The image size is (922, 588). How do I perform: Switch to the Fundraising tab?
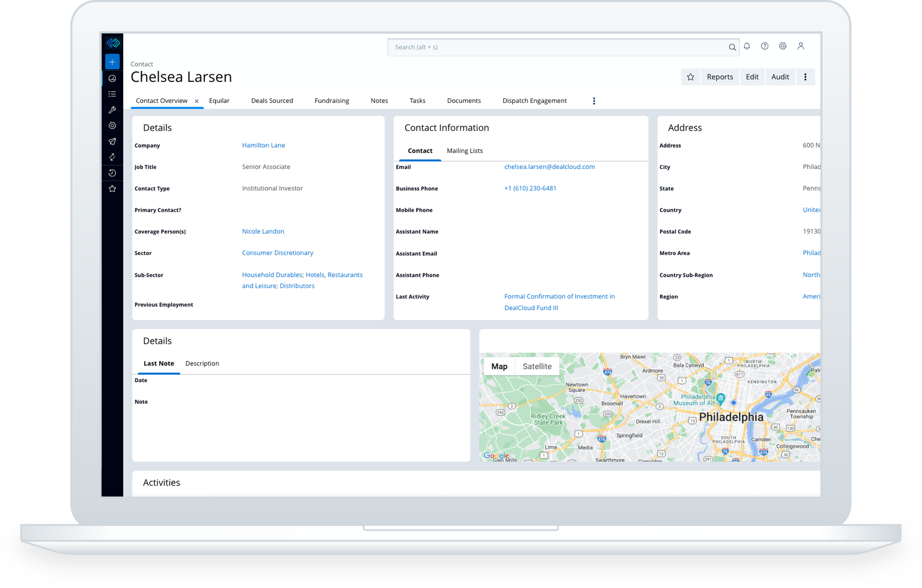[x=331, y=100]
